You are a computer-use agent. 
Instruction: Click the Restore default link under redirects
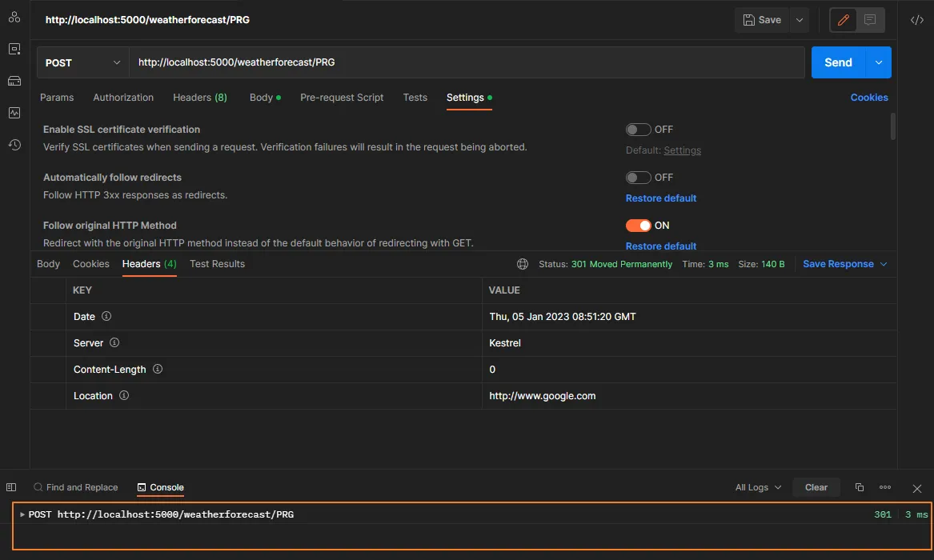coord(660,198)
